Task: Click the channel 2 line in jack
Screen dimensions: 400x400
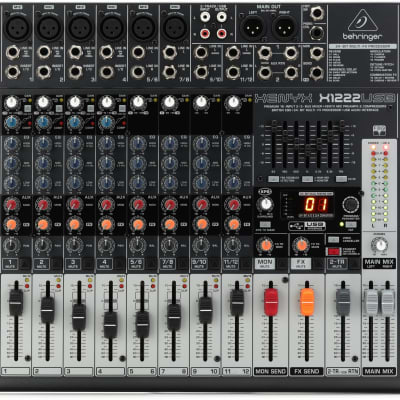Action: tap(44, 52)
